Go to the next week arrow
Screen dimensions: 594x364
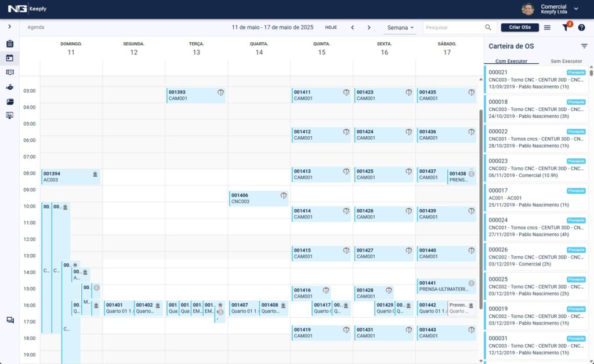[369, 27]
